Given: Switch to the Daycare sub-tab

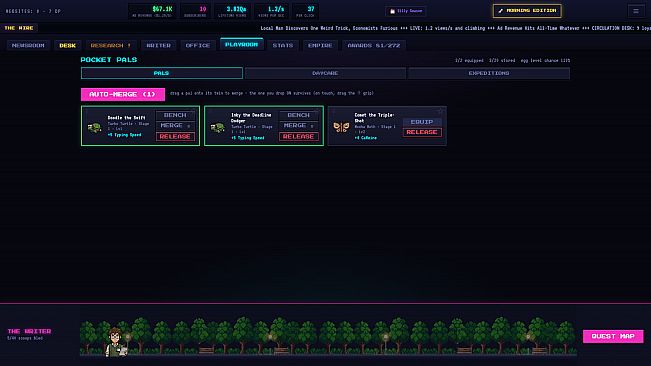Looking at the screenshot, I should (x=325, y=73).
